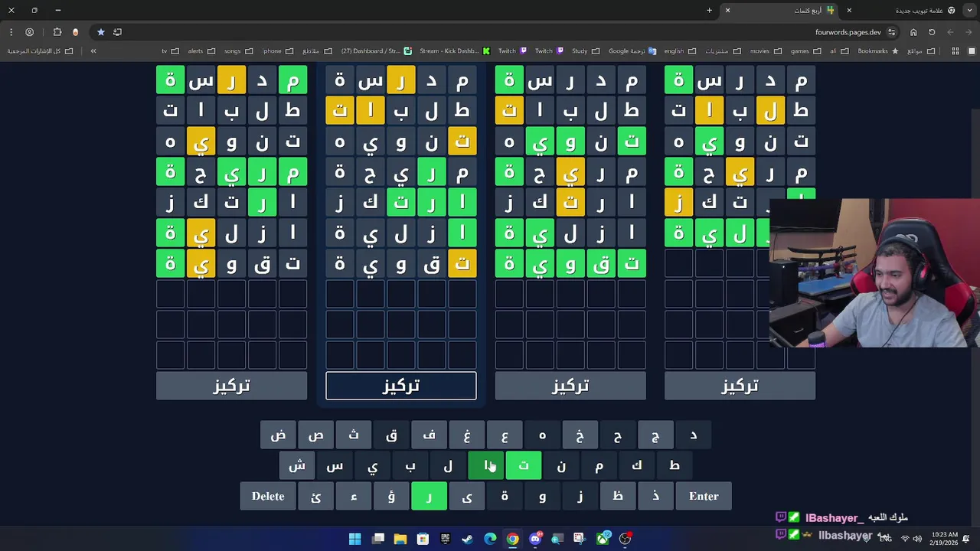Launch Steam from the taskbar
980x551 pixels.
[468, 539]
